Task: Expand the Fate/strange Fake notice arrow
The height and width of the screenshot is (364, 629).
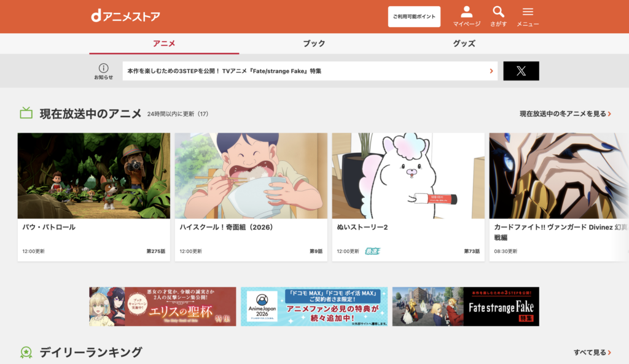Action: pyautogui.click(x=491, y=71)
